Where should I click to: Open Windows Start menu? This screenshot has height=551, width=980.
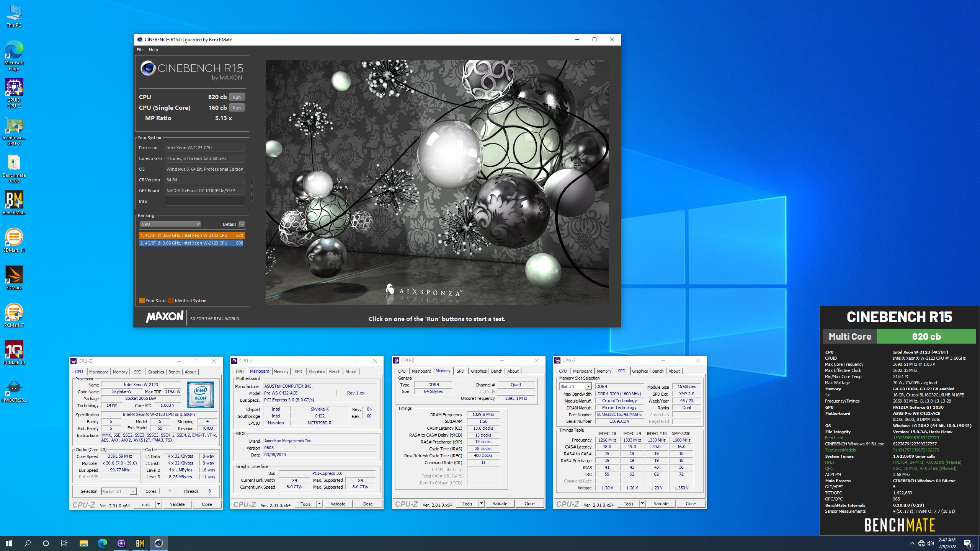(9, 543)
